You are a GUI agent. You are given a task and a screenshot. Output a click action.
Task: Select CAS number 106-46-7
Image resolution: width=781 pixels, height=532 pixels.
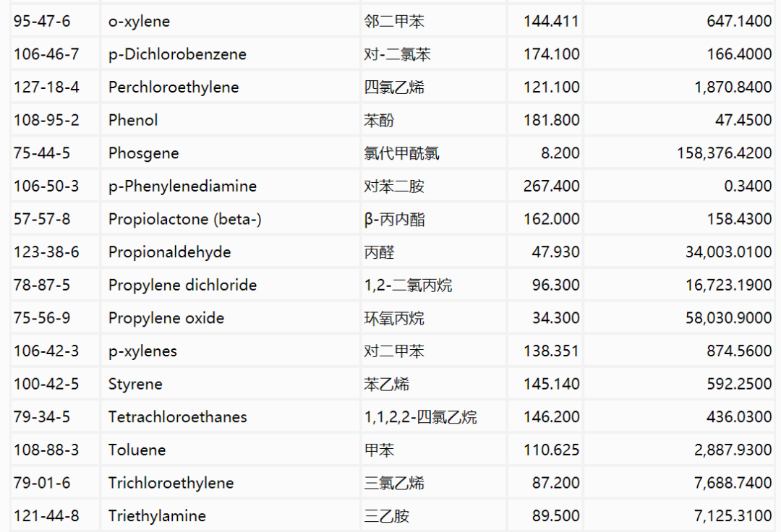tap(46, 54)
